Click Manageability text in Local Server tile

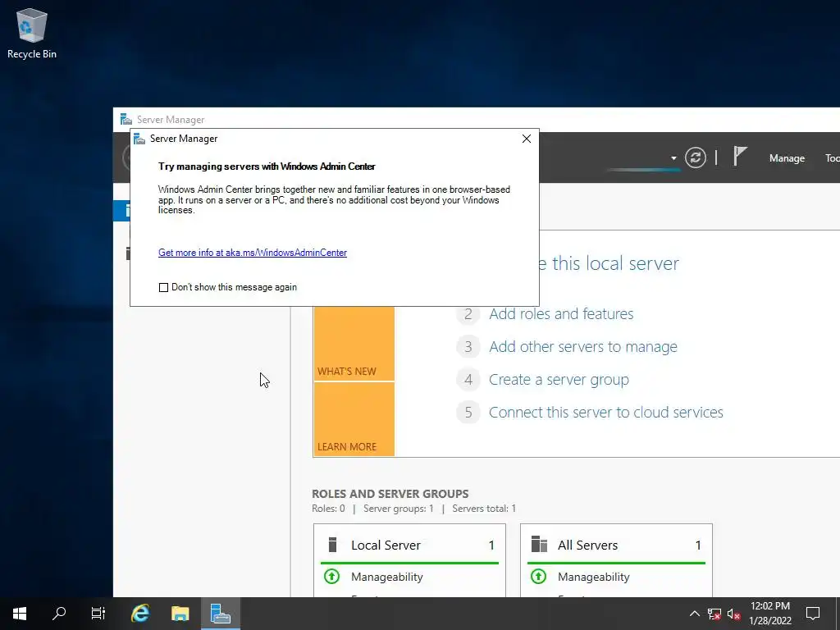(x=387, y=577)
